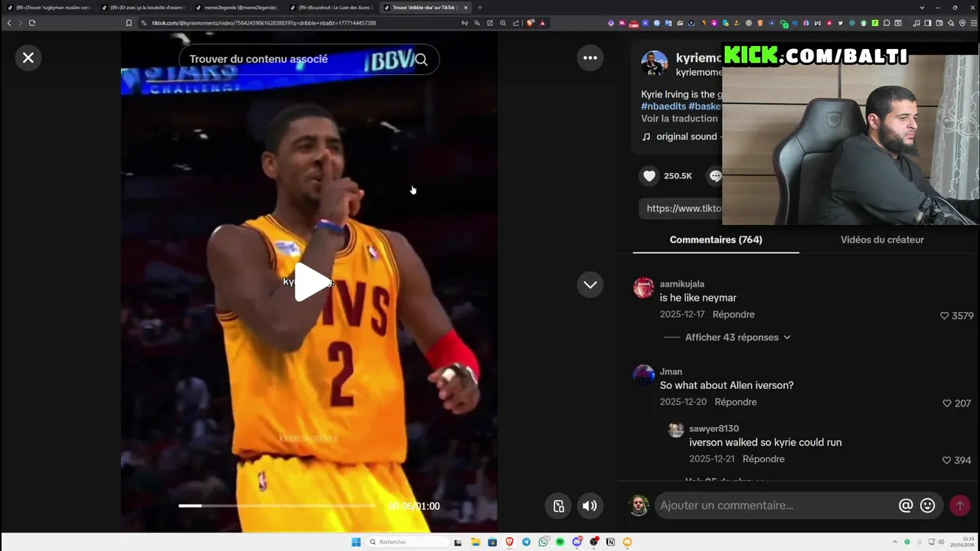Mute the video sound

[x=590, y=506]
